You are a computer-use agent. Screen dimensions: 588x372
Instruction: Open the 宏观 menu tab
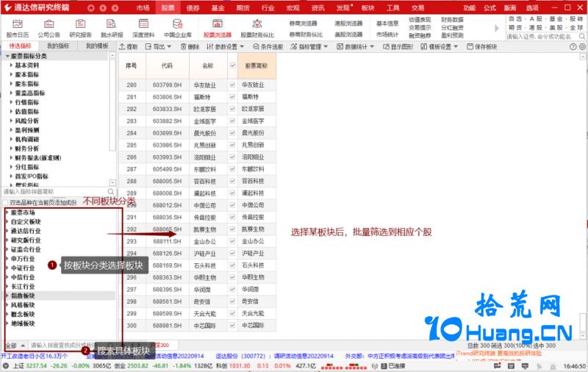click(x=293, y=8)
